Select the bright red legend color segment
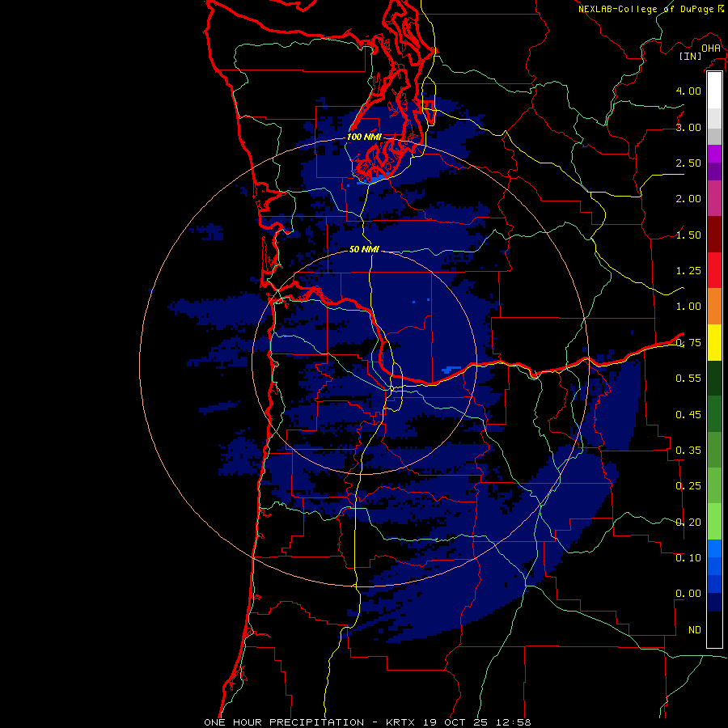The width and height of the screenshot is (728, 728). tap(714, 270)
